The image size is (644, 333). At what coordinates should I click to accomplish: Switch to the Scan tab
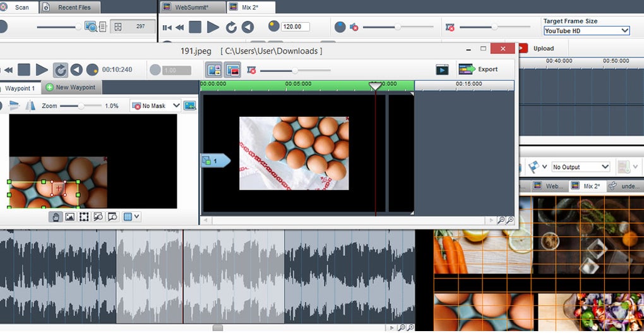(x=18, y=7)
